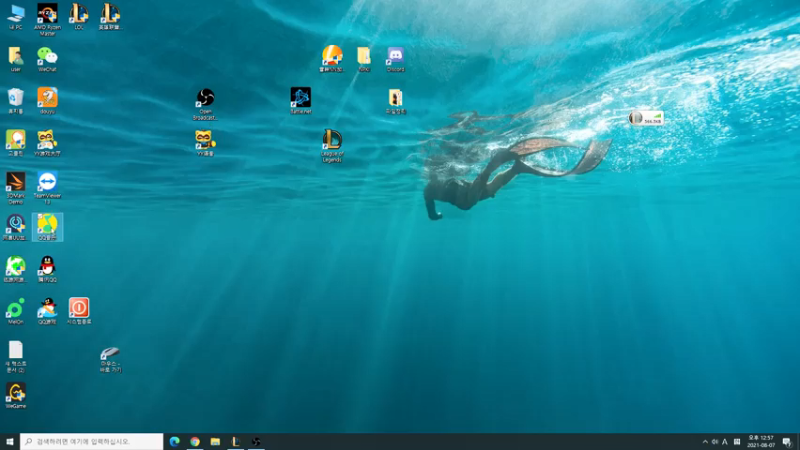Open volume control in tray
The image size is (800, 450).
coord(715,442)
